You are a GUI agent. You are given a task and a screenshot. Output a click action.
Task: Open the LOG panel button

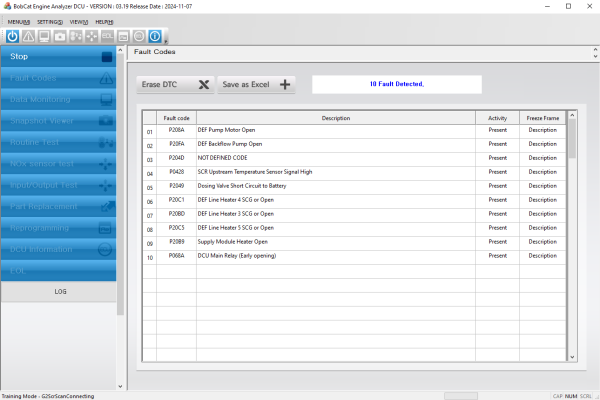pyautogui.click(x=58, y=292)
